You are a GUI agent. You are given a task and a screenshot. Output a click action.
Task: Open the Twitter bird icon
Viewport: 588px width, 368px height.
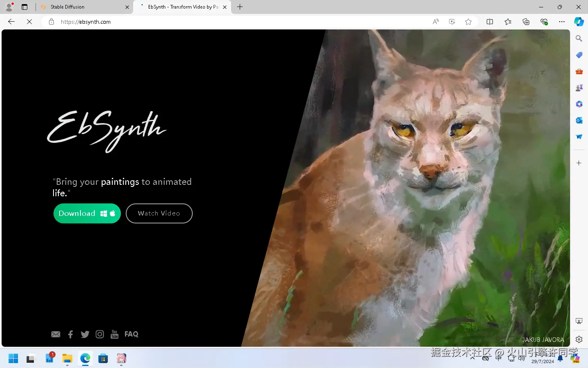click(85, 334)
